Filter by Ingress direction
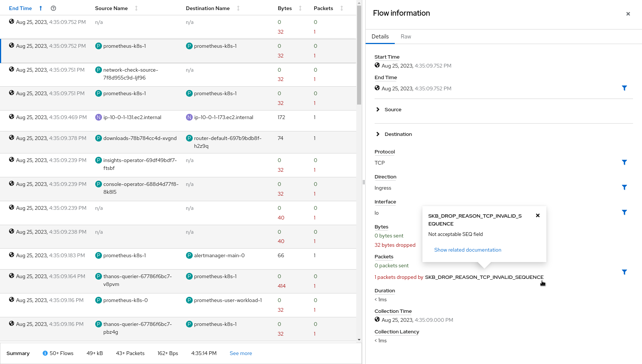The image size is (642, 364). click(624, 187)
